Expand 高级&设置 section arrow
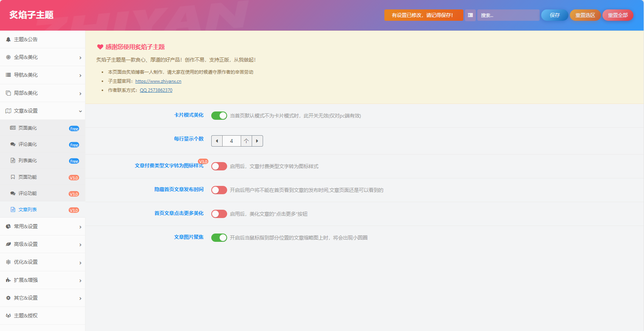This screenshot has width=644, height=331. (80, 245)
